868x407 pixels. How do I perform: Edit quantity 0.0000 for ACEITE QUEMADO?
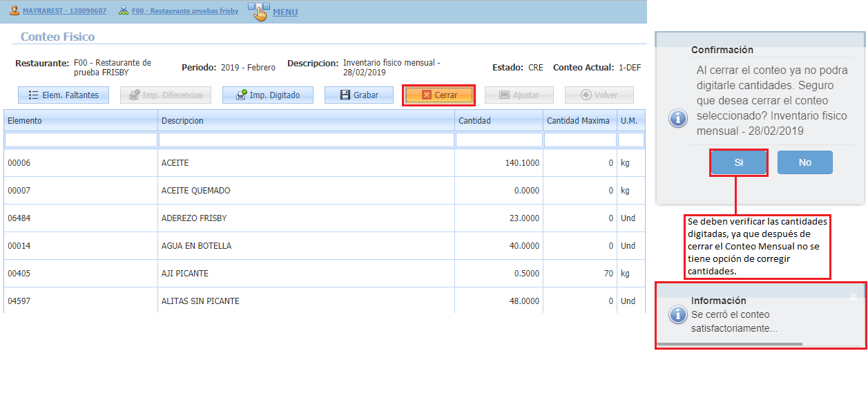tap(499, 191)
